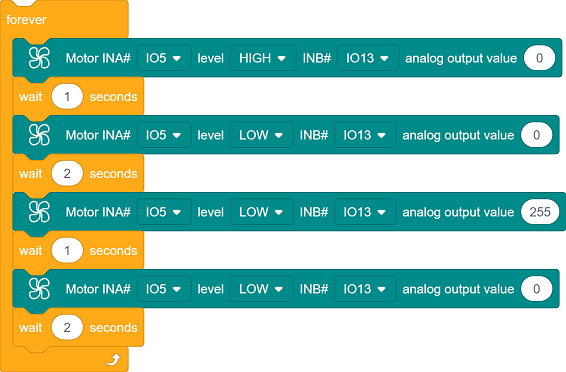
Task: Open the IO13 dropdown in the 255-value Motor block
Action: 365,212
